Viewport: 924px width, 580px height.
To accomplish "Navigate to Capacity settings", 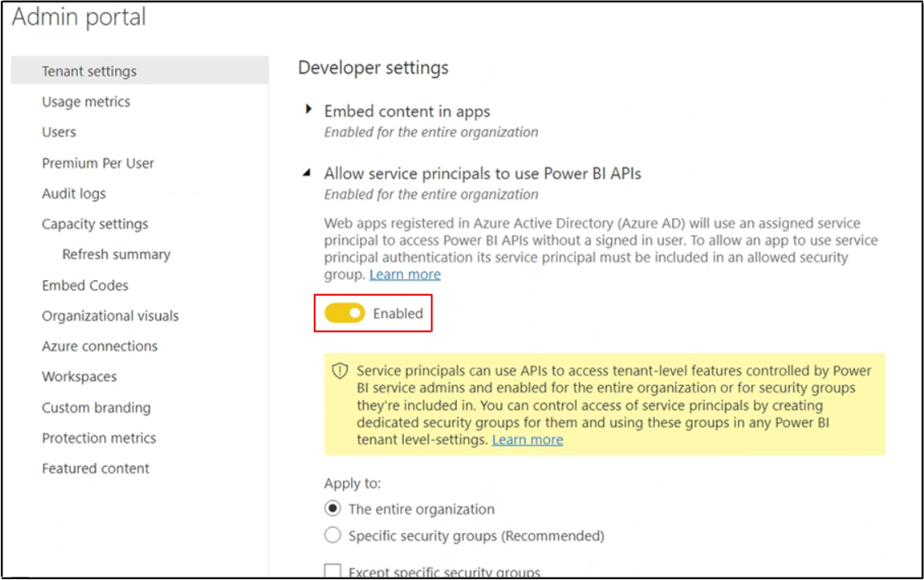I will pyautogui.click(x=95, y=224).
